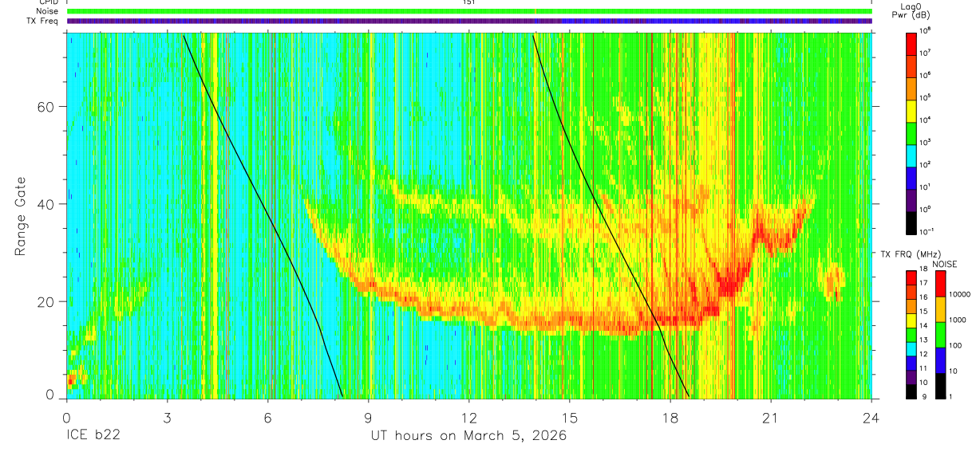980x452 pixels.
Task: Click the purple-blue TX Freq strip above the plot
Action: 469,21
